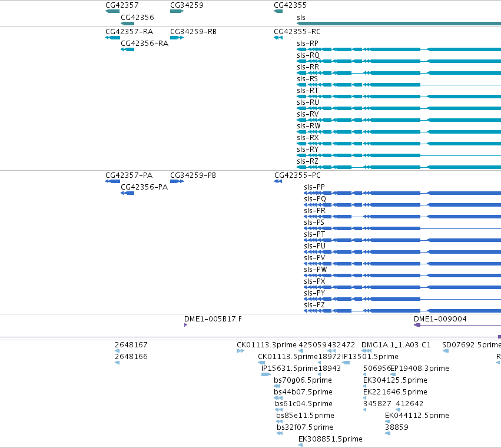Image resolution: width=501 pixels, height=448 pixels.
Task: Click the sls-PV protein label
Action: point(314,258)
